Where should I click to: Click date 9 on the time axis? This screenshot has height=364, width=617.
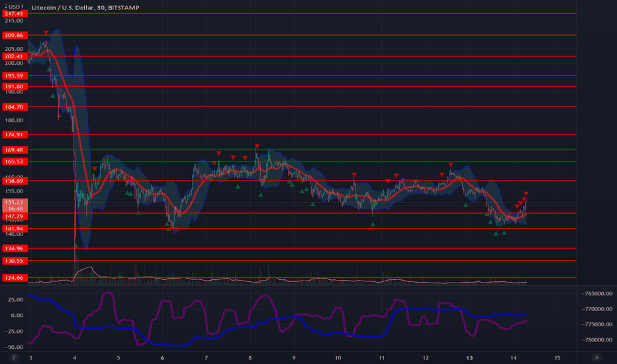(x=294, y=357)
